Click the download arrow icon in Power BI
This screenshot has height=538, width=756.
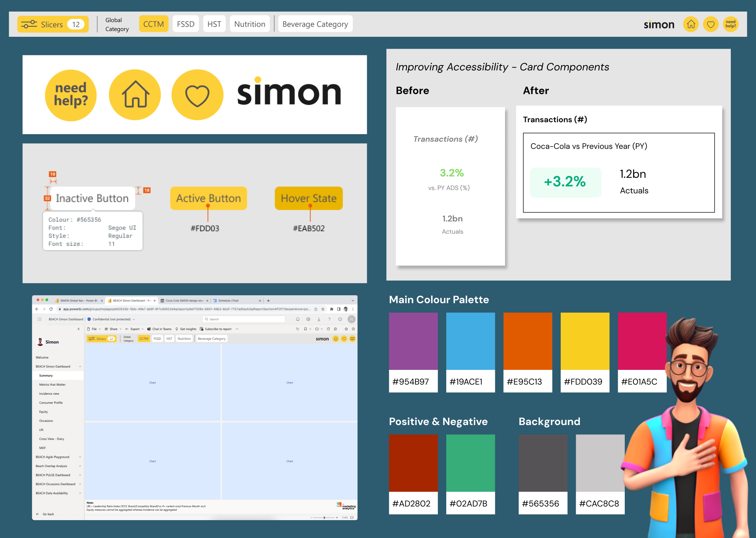point(319,319)
